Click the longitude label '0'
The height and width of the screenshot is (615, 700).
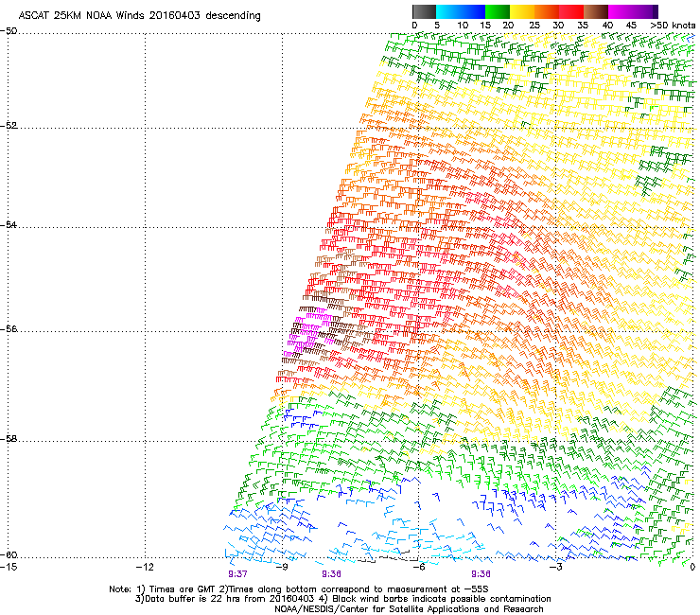(692, 567)
